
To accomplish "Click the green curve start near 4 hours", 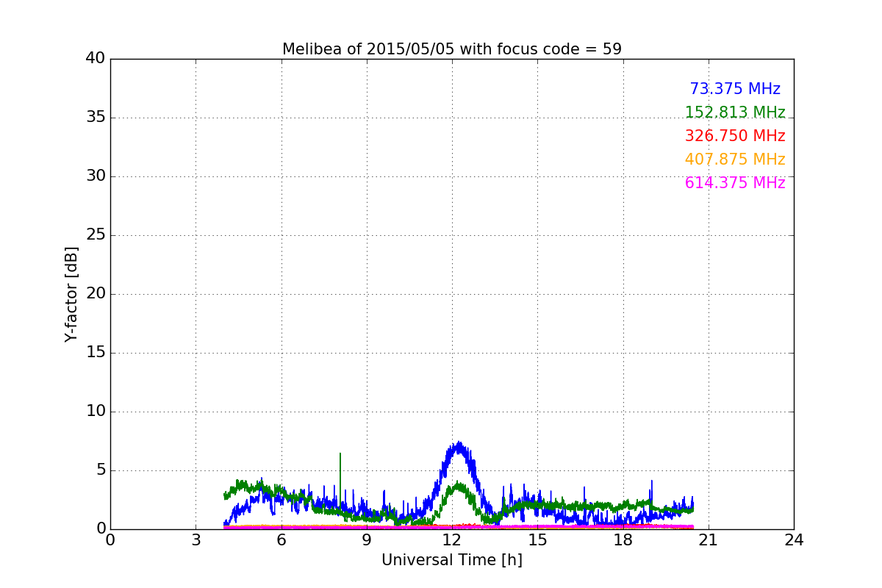I will pyautogui.click(x=226, y=496).
